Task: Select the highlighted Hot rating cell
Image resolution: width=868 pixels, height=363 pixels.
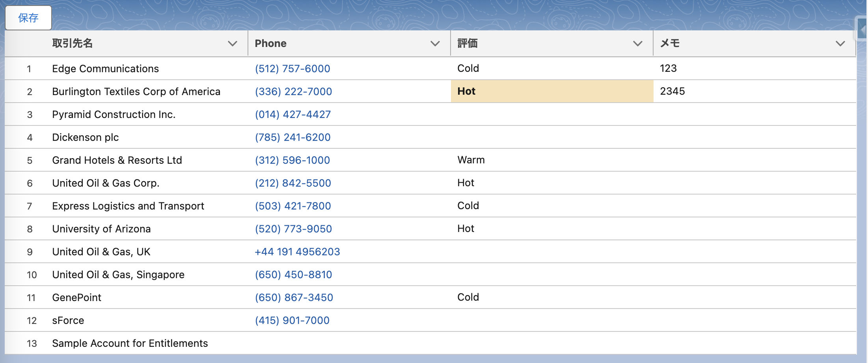Action: 551,91
